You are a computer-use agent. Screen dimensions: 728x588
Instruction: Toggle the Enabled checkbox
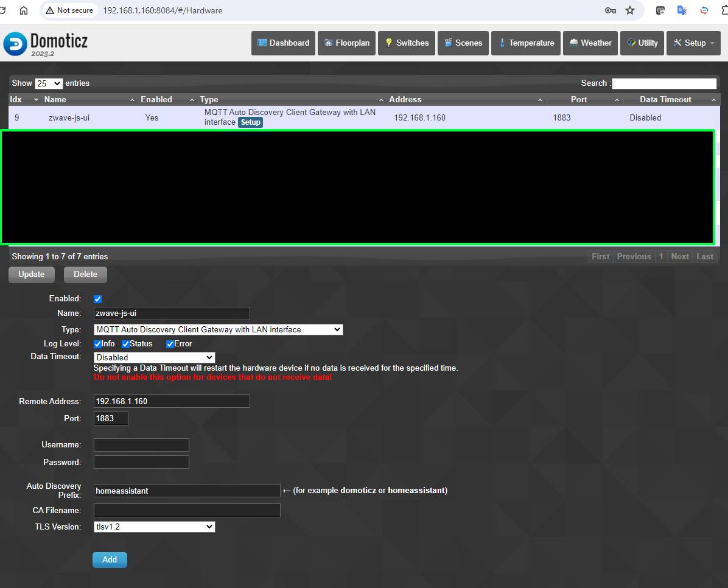pyautogui.click(x=97, y=299)
